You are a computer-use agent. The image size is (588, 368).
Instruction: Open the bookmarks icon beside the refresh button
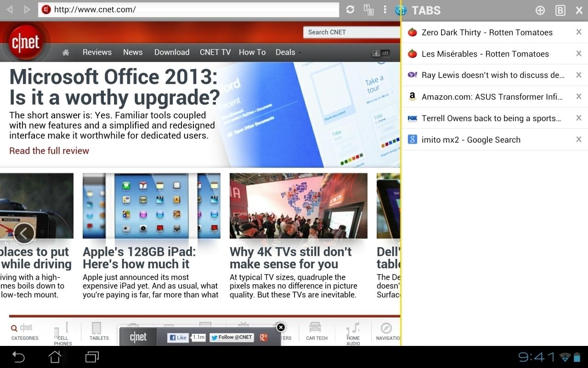point(368,10)
